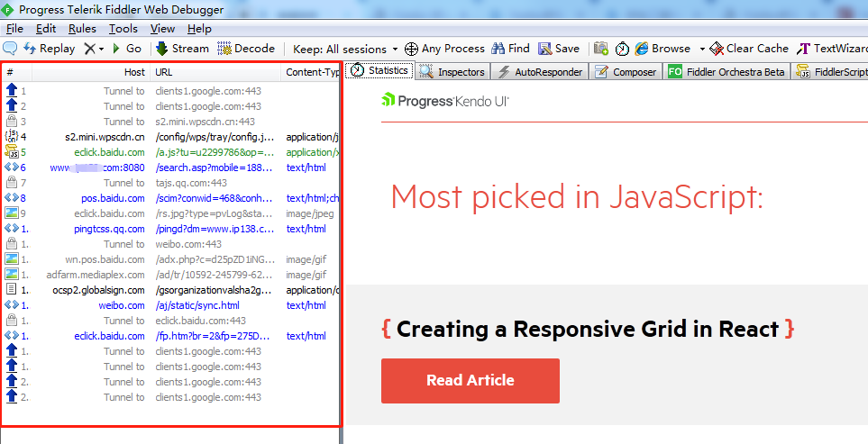Open Find with the binoculars icon
868x444 pixels.
[510, 49]
